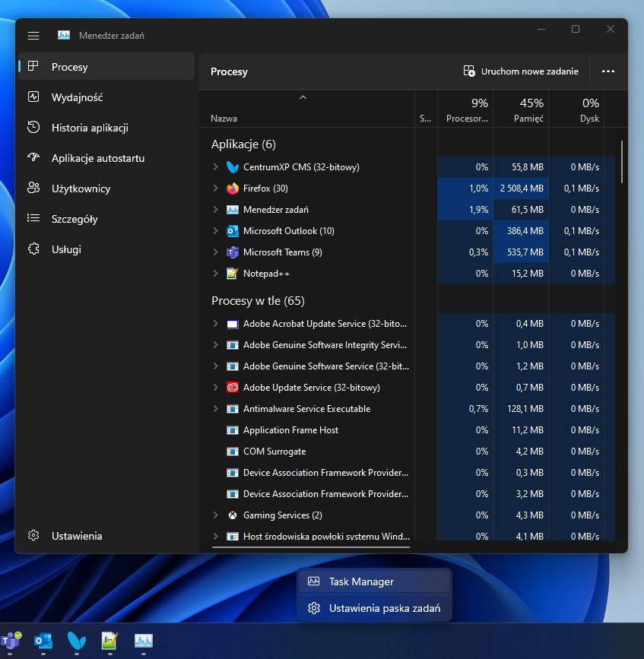Click the Firefox memory value 2 508,4 MB

pyautogui.click(x=522, y=189)
